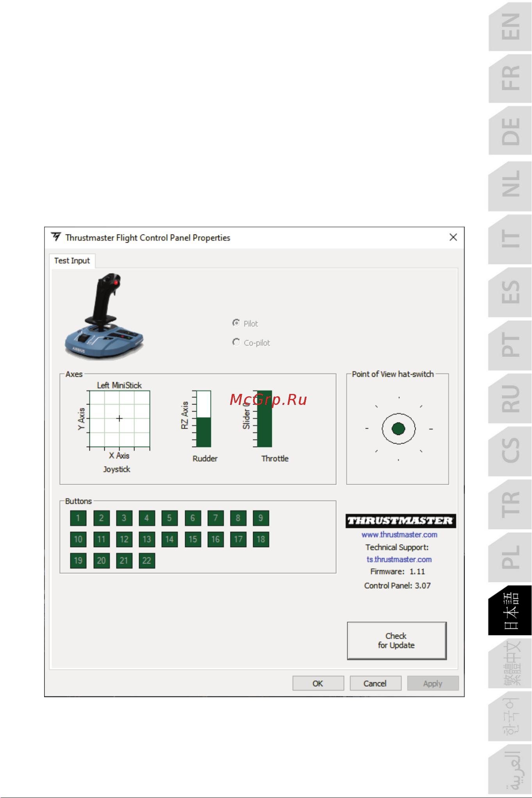Viewport: 532px width, 798px height.
Task: Click button indicator 1
Action: click(x=78, y=518)
